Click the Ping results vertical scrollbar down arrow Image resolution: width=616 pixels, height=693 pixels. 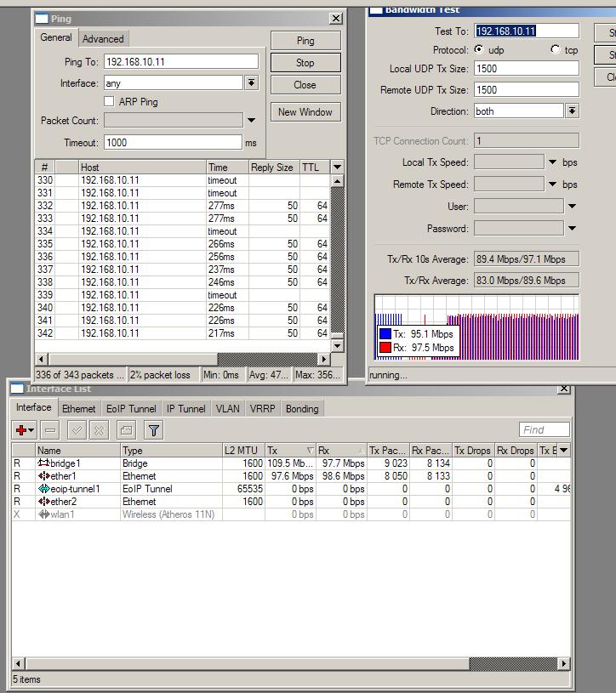point(337,345)
